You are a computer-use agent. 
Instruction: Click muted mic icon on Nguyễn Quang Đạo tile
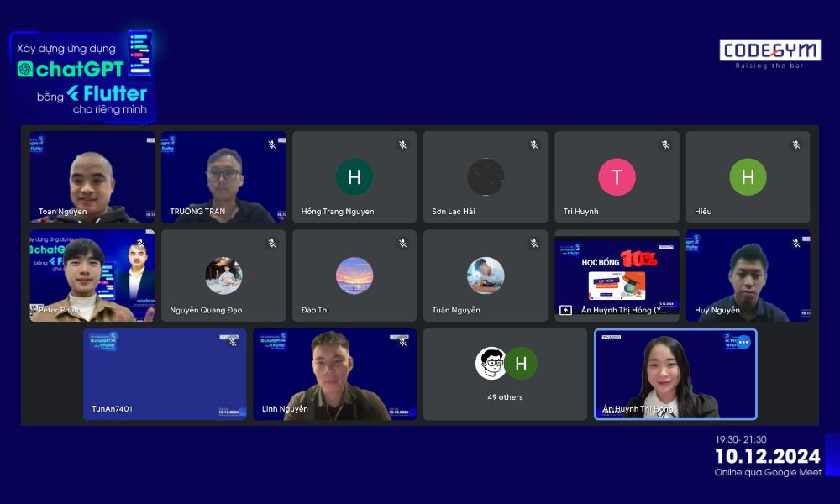(271, 244)
